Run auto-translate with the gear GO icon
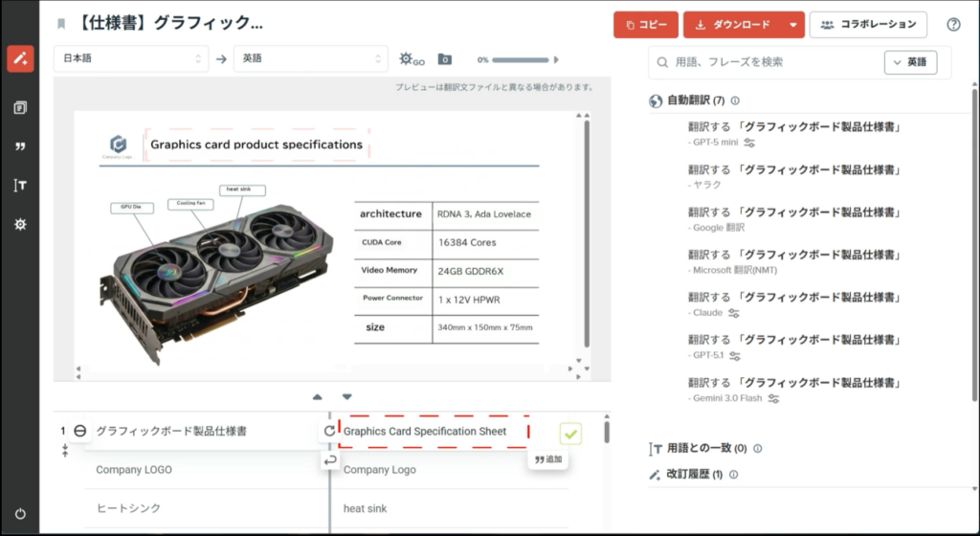The image size is (980, 536). pos(412,59)
